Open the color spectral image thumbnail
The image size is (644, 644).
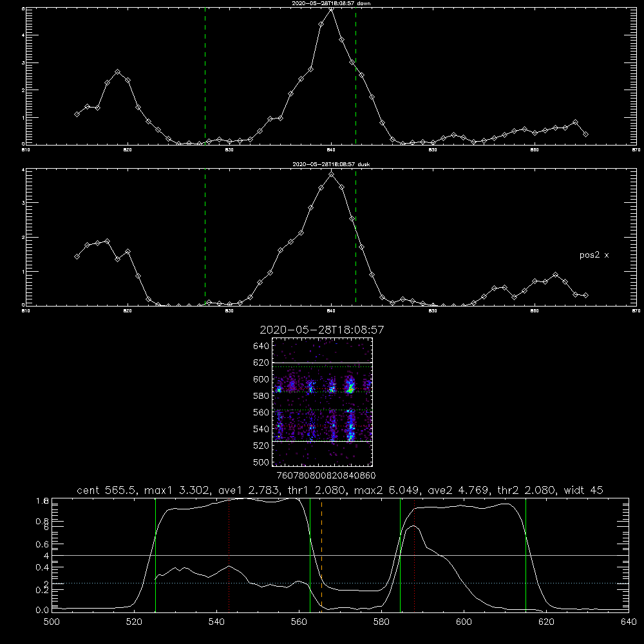point(322,402)
